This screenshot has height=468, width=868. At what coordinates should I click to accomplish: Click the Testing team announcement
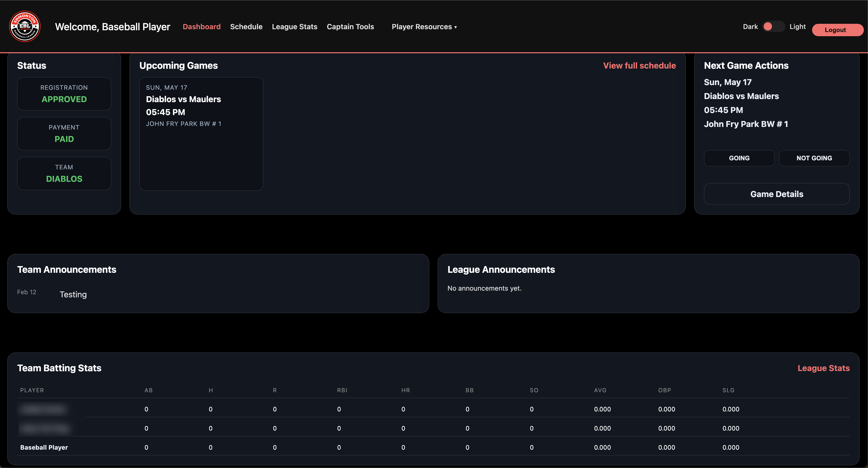pos(73,294)
